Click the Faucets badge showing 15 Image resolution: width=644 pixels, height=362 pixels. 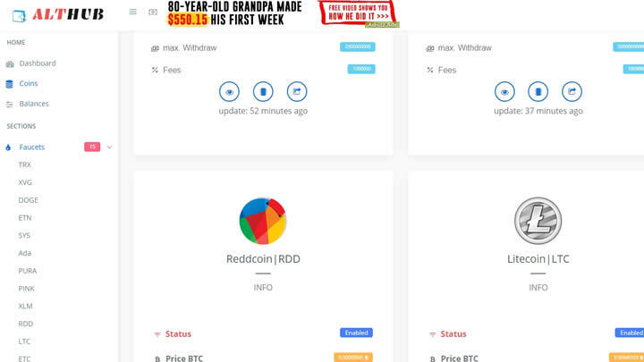click(92, 147)
